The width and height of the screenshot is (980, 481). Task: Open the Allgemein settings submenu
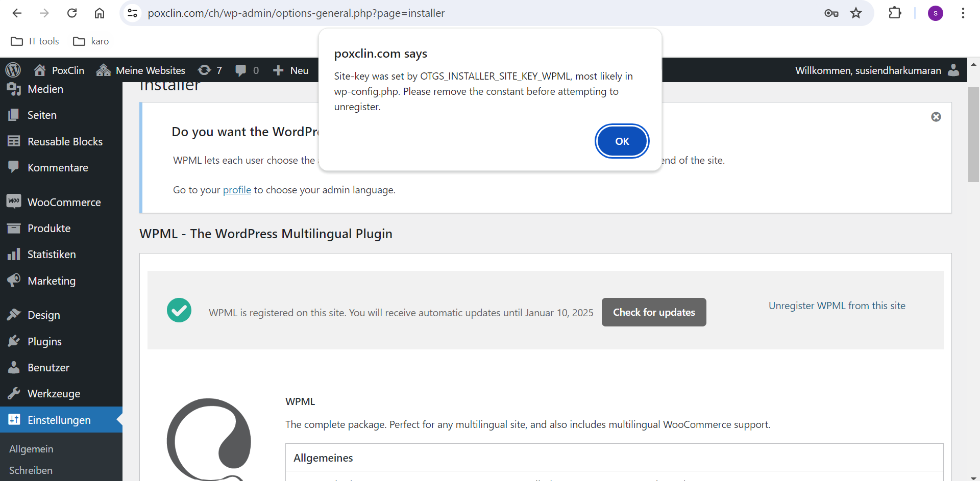coord(31,449)
